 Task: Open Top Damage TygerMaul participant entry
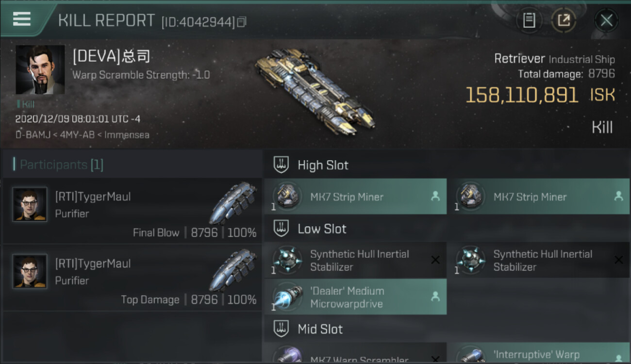[x=132, y=278]
